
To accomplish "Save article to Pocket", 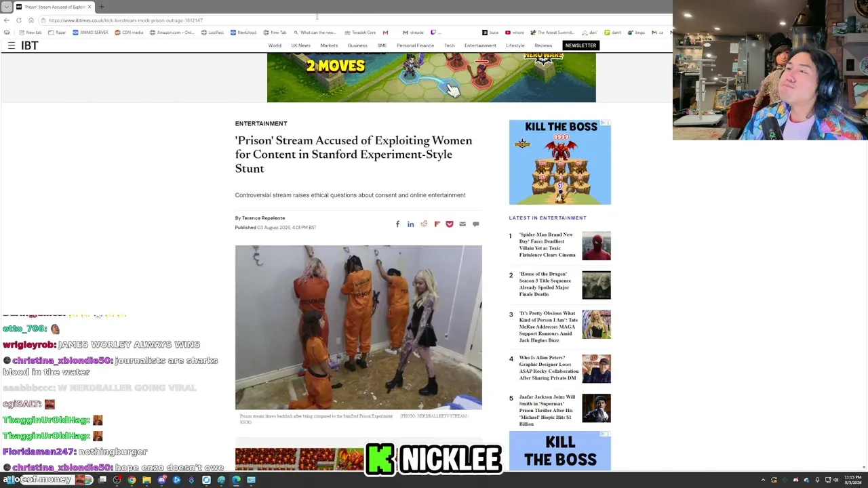I will 450,224.
